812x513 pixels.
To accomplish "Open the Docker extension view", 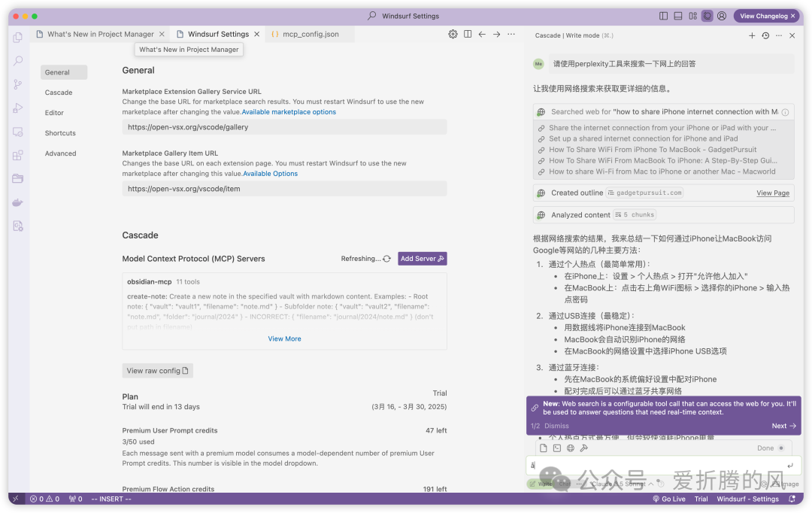I will tap(17, 202).
